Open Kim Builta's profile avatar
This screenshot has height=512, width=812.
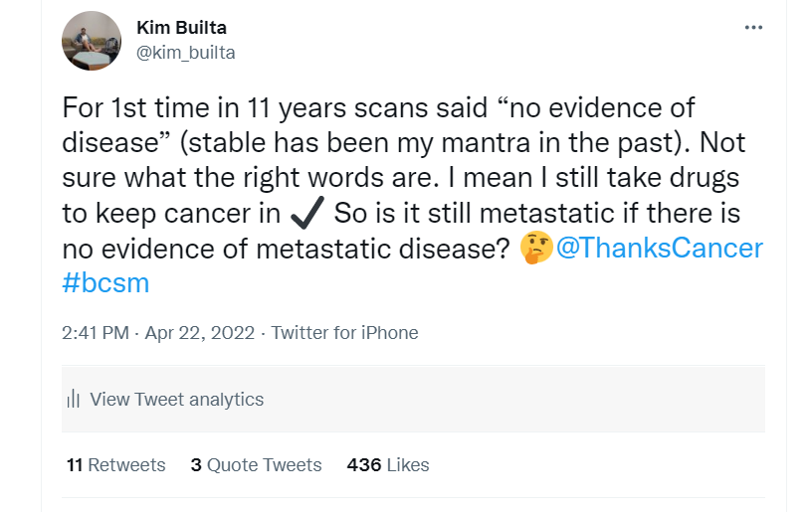coord(92,41)
